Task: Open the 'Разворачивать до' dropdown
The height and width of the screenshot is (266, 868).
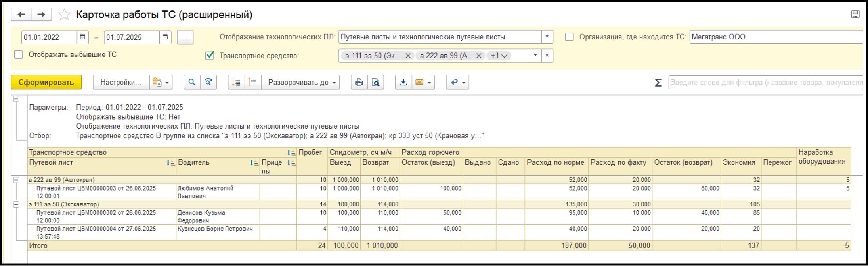Action: 302,82
